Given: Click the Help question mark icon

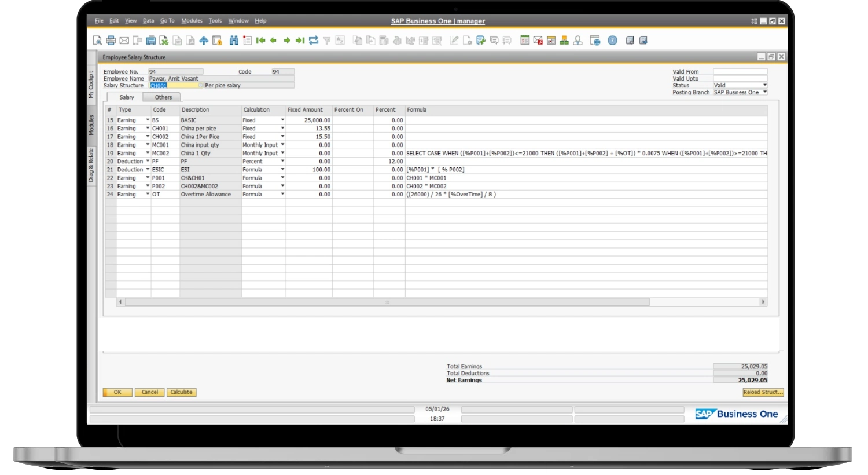Looking at the screenshot, I should [x=612, y=41].
